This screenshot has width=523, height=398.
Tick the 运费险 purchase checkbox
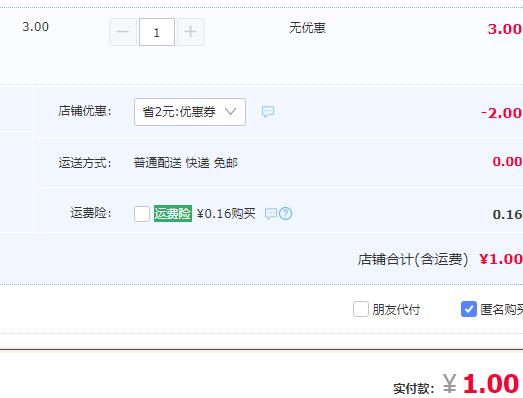coord(142,214)
